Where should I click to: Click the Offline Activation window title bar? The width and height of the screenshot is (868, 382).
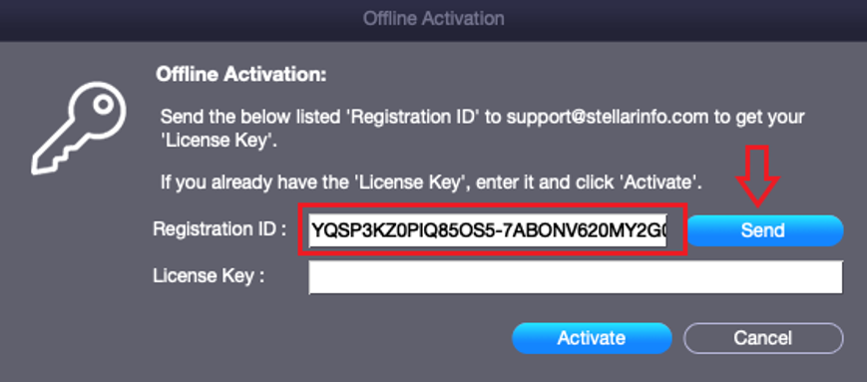coord(434,19)
